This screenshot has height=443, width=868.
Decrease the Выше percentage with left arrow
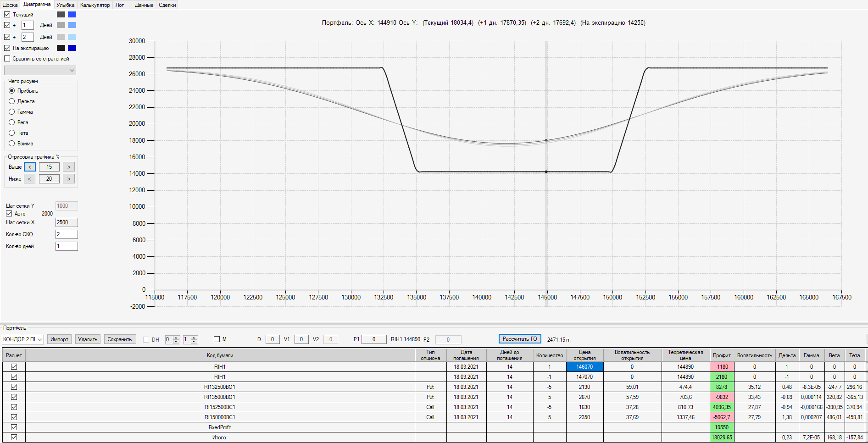coord(29,167)
